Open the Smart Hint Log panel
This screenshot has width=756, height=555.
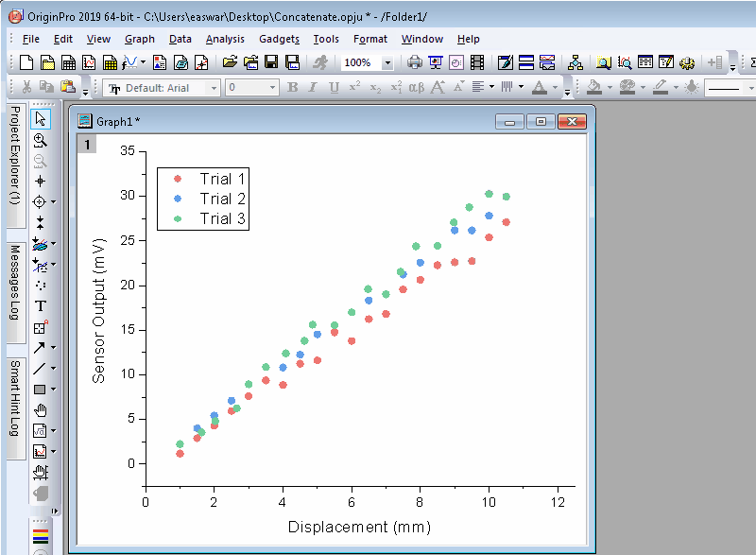pos(12,397)
